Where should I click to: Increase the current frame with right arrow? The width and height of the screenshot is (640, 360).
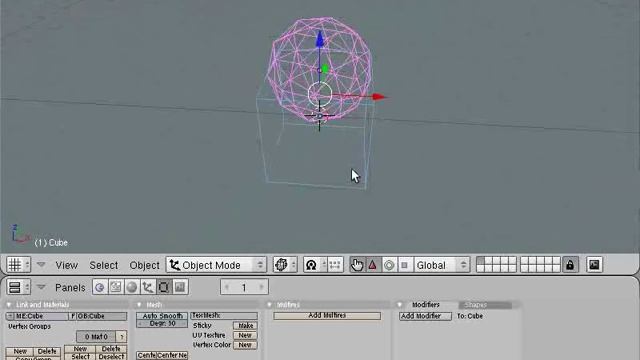[x=262, y=287]
